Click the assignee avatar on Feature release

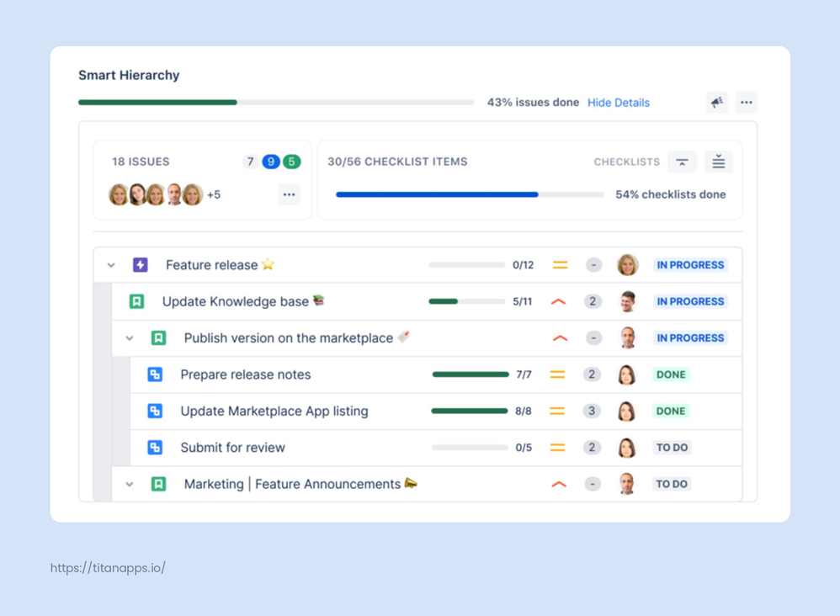(x=627, y=264)
